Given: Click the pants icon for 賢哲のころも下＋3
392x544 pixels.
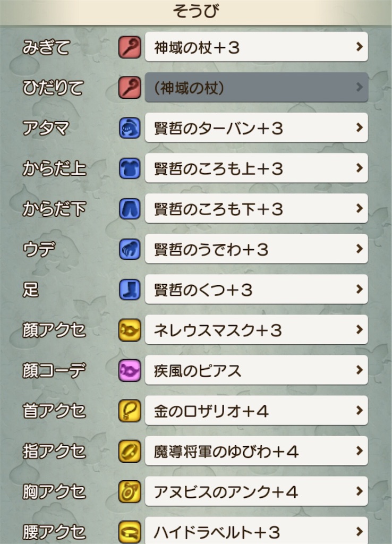Looking at the screenshot, I should tap(130, 208).
